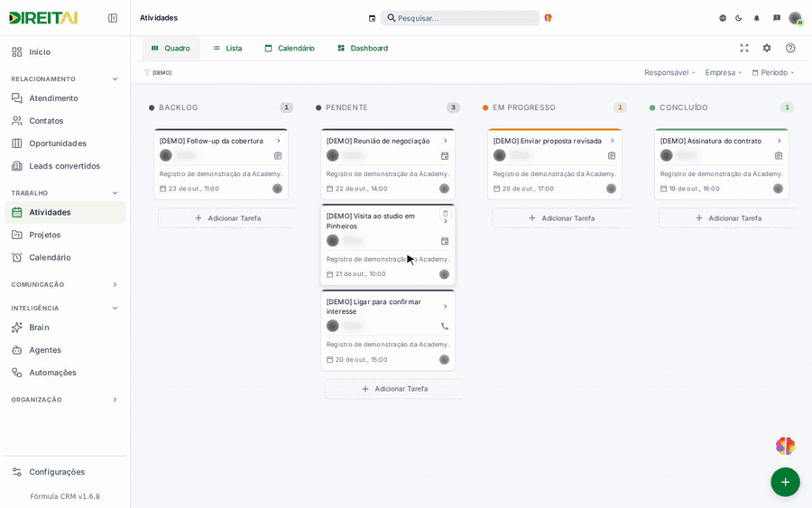The width and height of the screenshot is (812, 508).
Task: Click clipboard icon on Enviar proposta card
Action: (x=612, y=156)
